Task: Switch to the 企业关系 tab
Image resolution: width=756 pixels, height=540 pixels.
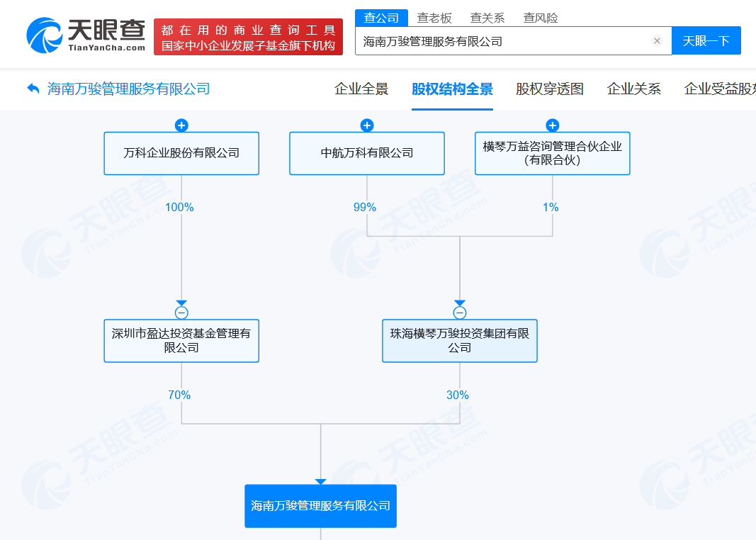Action: pos(633,89)
